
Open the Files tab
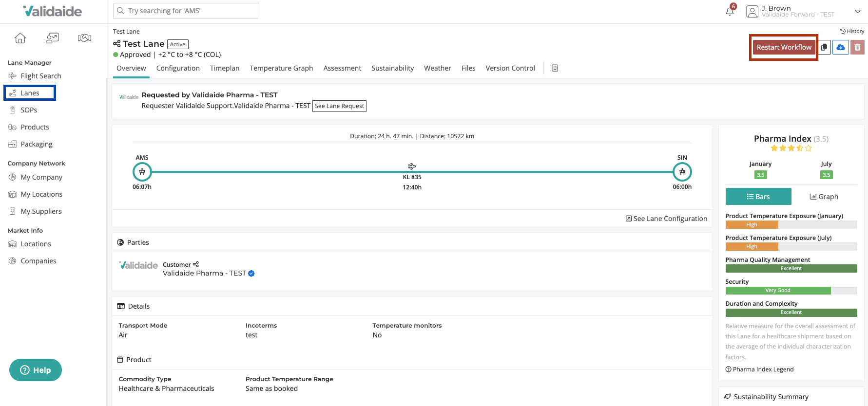coord(468,68)
